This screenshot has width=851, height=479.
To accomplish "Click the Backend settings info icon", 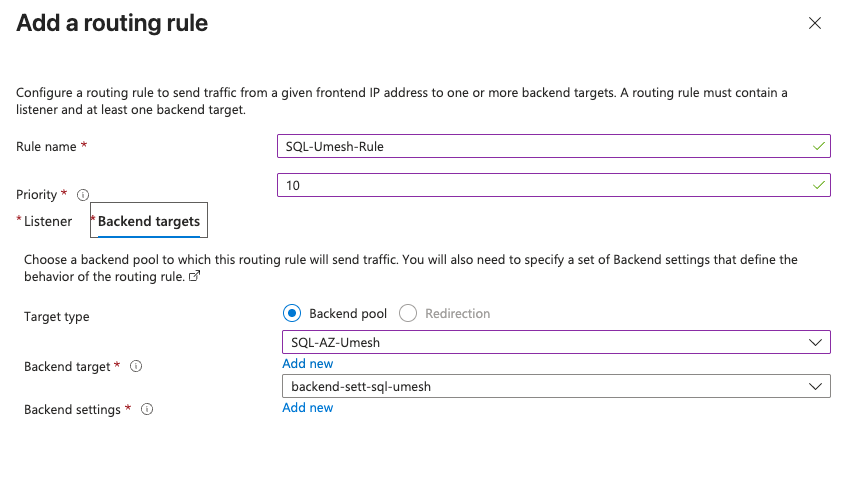I will coord(147,410).
